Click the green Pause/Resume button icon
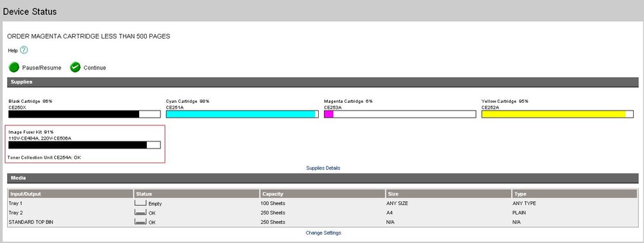The height and width of the screenshot is (243, 644). (x=14, y=67)
